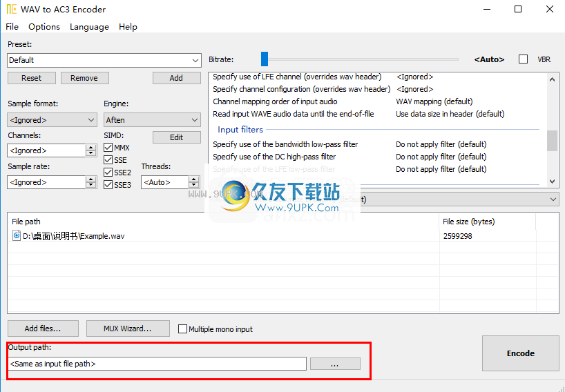The image size is (565, 392).
Task: Open the MUX Wizard... dialog
Action: pyautogui.click(x=128, y=329)
